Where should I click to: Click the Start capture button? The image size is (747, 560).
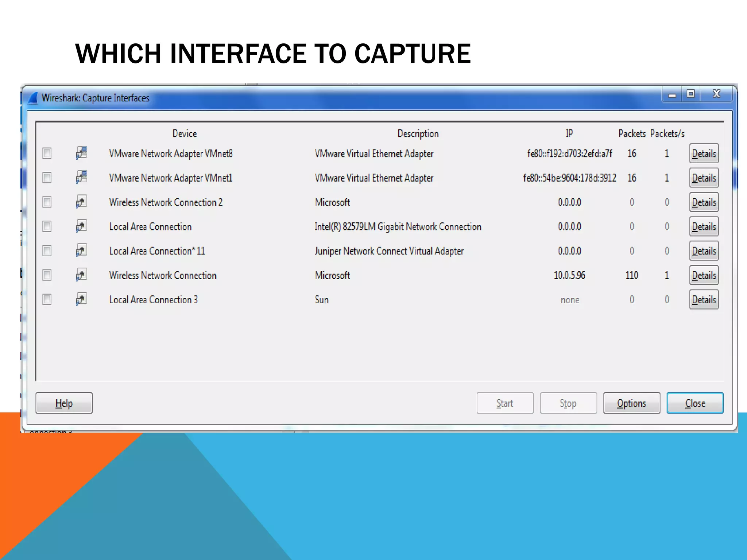[x=505, y=403]
